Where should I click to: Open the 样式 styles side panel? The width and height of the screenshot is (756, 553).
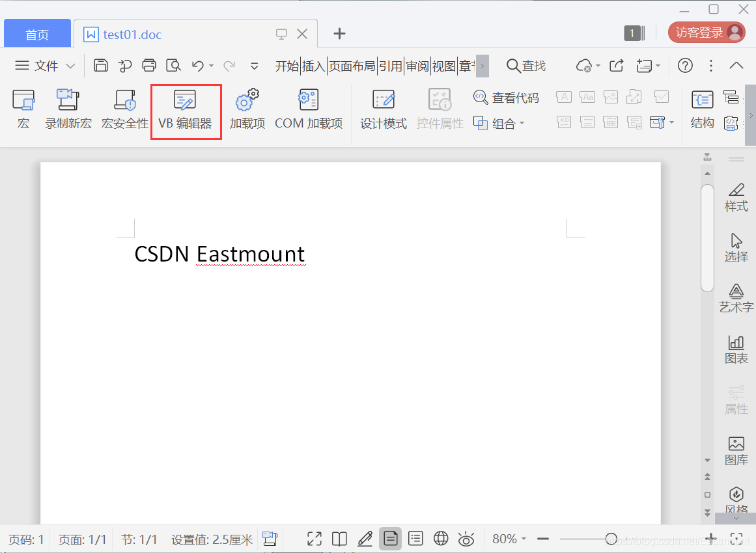(736, 198)
